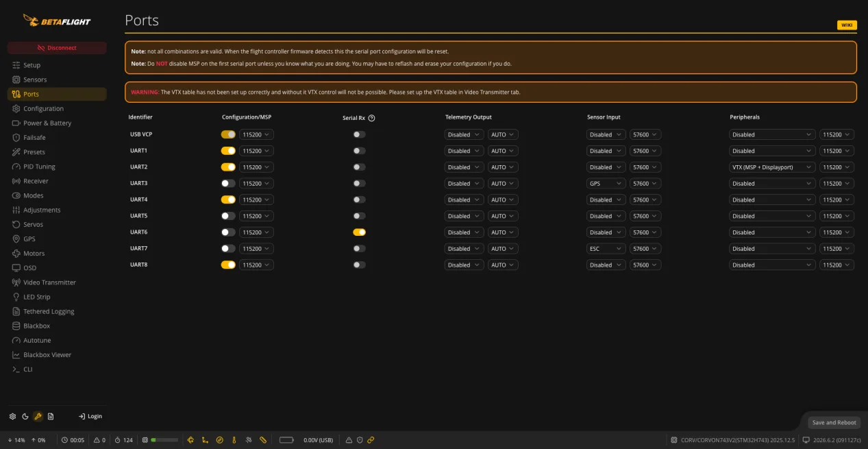The image size is (868, 449).
Task: Go to the PID Tuning tab
Action: (x=57, y=167)
